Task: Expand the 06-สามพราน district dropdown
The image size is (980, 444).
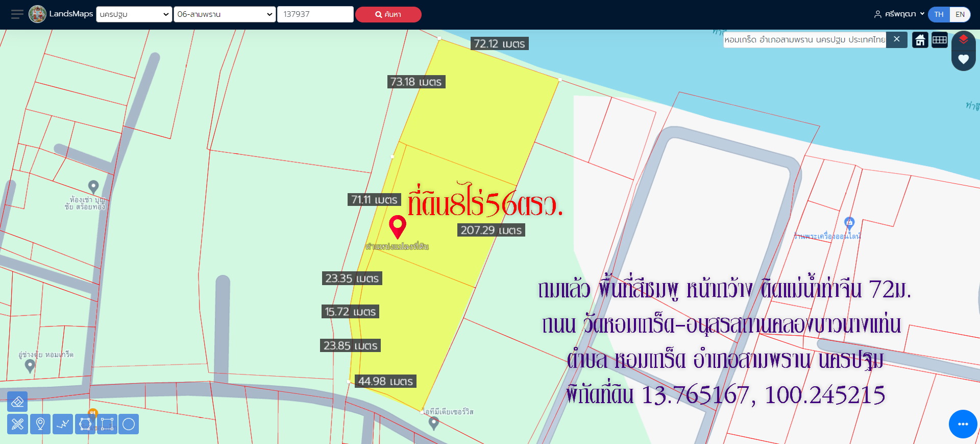Action: point(225,14)
